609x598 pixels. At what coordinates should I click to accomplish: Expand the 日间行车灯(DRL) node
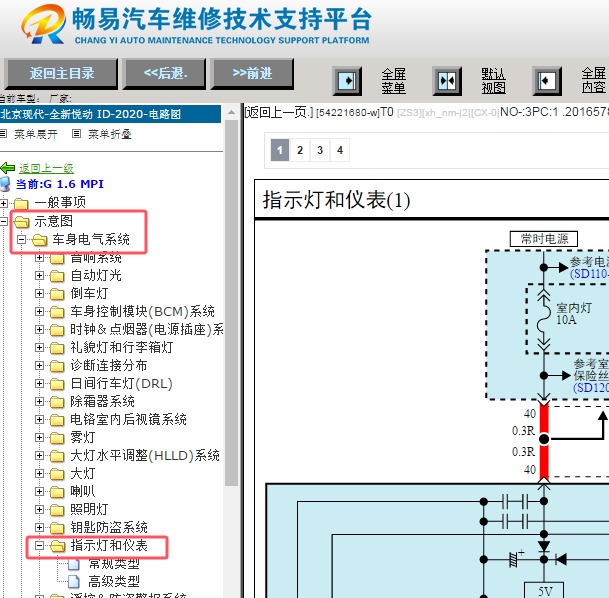point(39,383)
